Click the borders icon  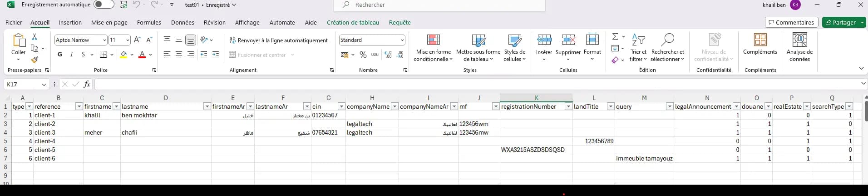(103, 55)
